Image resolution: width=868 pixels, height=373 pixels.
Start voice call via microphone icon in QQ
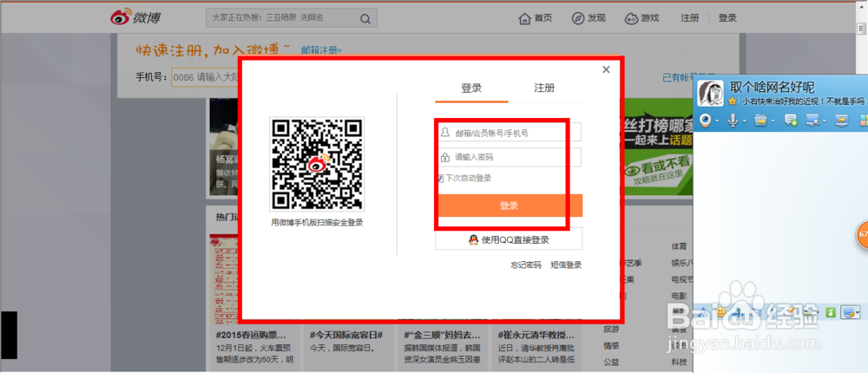click(x=733, y=120)
